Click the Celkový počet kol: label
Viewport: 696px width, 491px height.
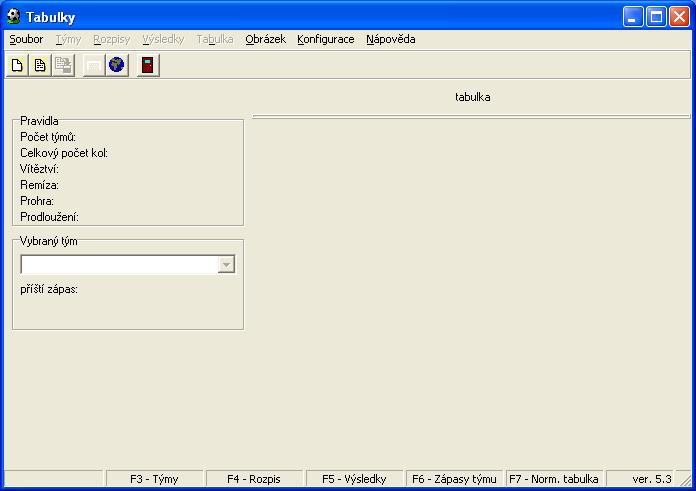(64, 153)
